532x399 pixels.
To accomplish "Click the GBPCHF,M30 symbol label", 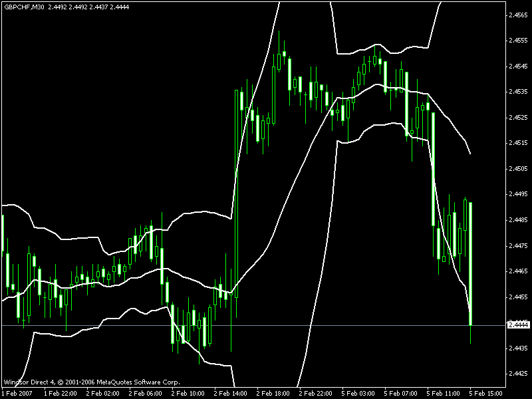I will (x=24, y=7).
